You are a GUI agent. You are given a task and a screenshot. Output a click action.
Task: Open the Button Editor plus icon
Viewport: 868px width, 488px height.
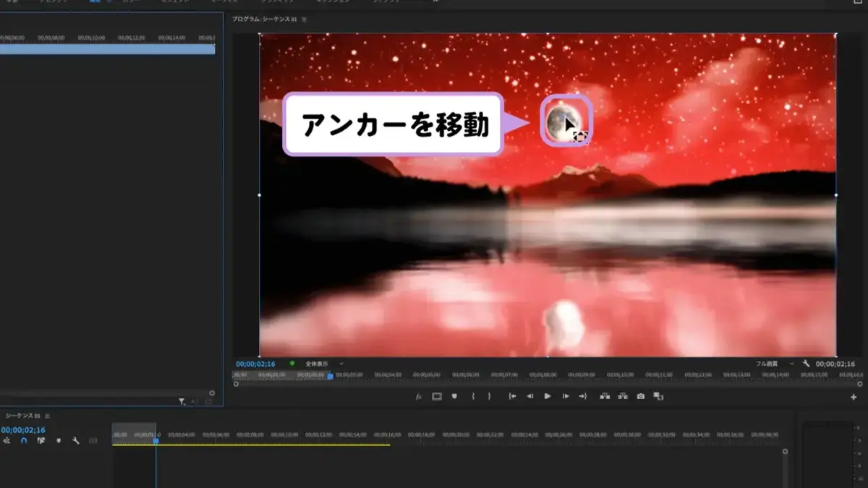pyautogui.click(x=854, y=397)
